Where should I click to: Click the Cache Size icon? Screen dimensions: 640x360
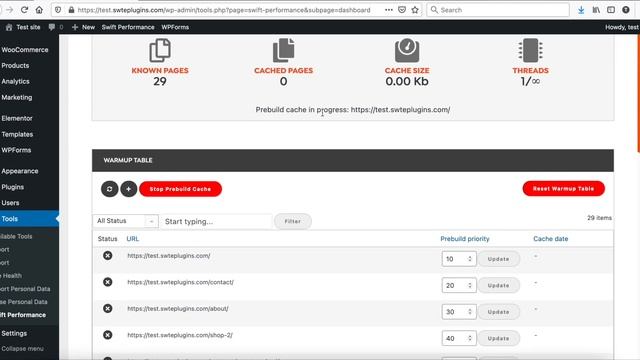click(x=407, y=50)
